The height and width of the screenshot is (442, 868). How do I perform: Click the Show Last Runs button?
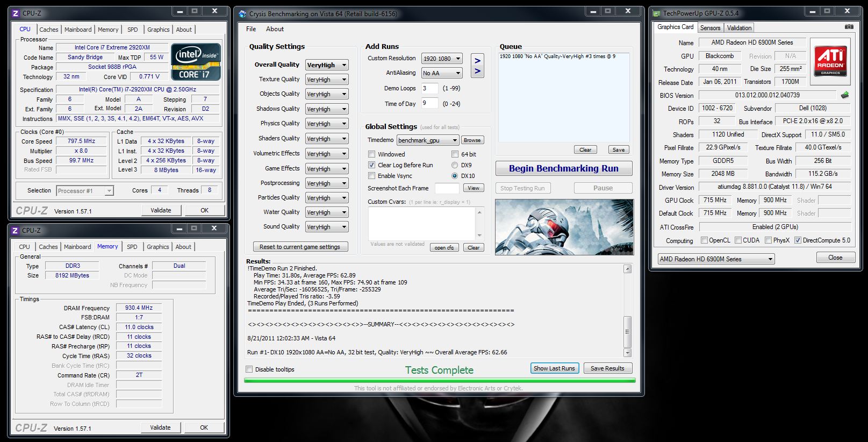pyautogui.click(x=554, y=368)
